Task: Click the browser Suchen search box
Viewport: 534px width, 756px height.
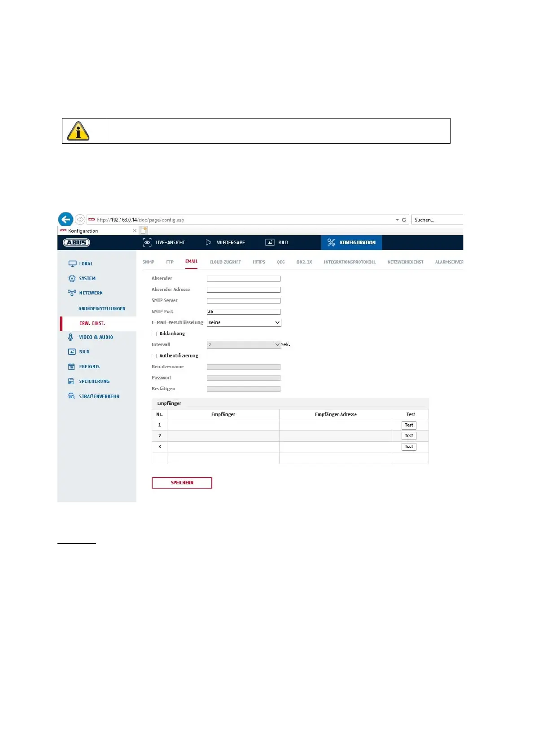Action: pos(437,220)
